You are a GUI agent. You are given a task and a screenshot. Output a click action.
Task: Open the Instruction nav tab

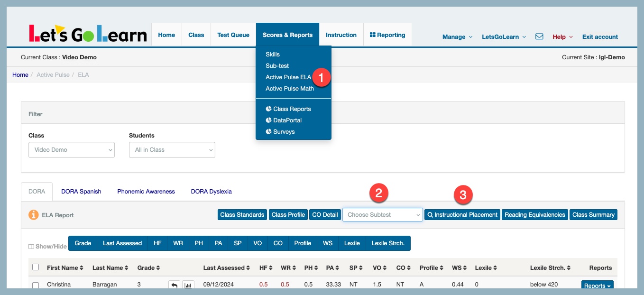click(341, 35)
